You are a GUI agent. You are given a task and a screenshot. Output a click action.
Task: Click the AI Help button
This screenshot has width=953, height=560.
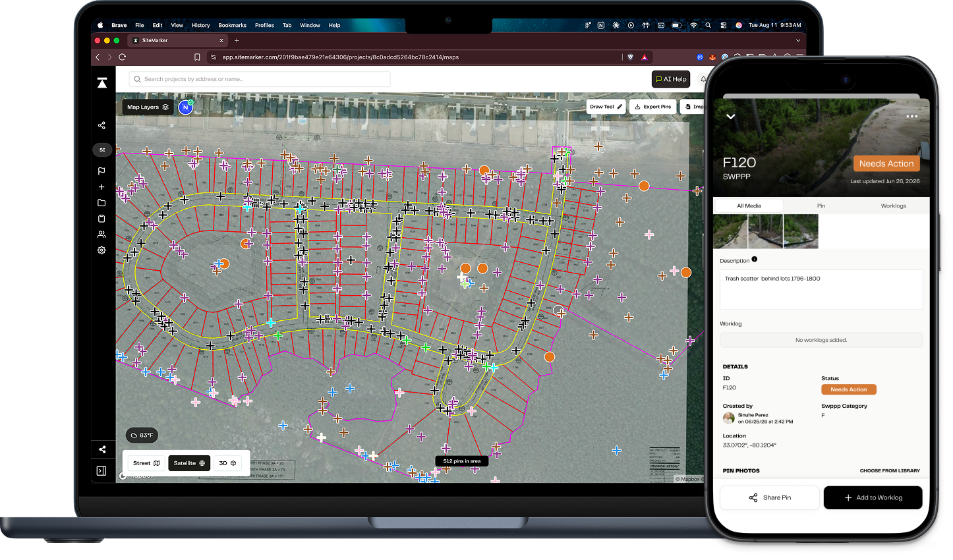[x=671, y=79]
